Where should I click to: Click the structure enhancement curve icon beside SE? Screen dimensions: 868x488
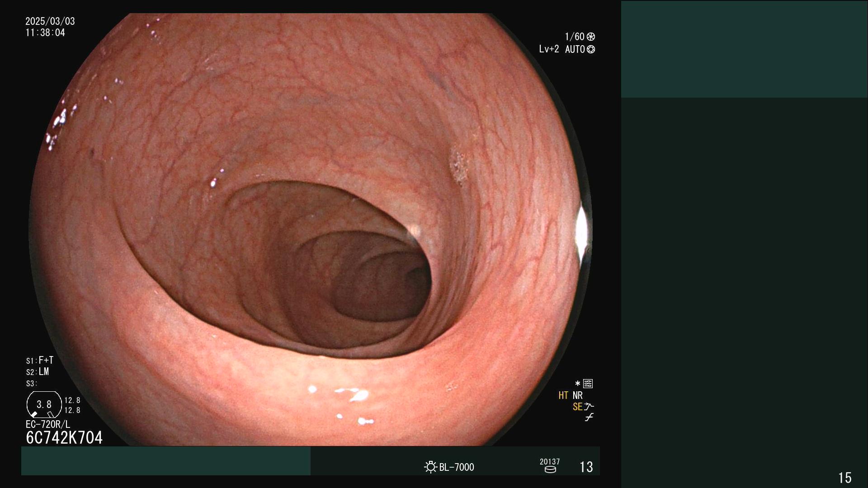pos(589,406)
